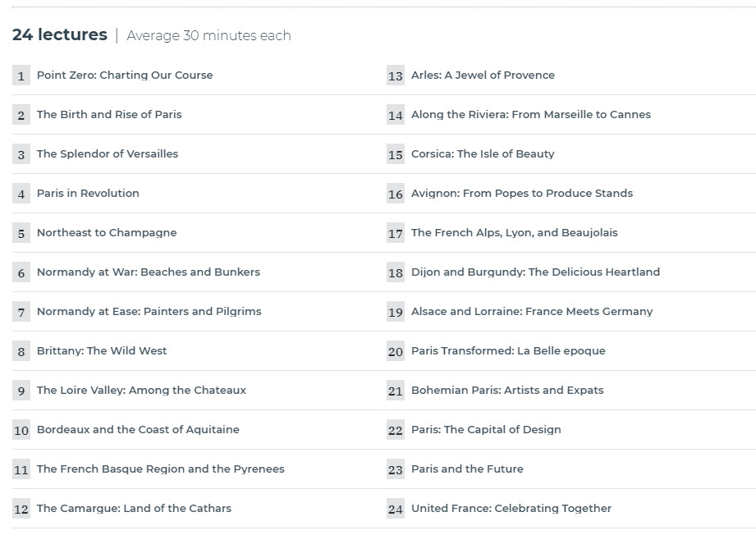The height and width of the screenshot is (535, 756).
Task: Click the number 7 lecture badge
Action: tap(21, 312)
